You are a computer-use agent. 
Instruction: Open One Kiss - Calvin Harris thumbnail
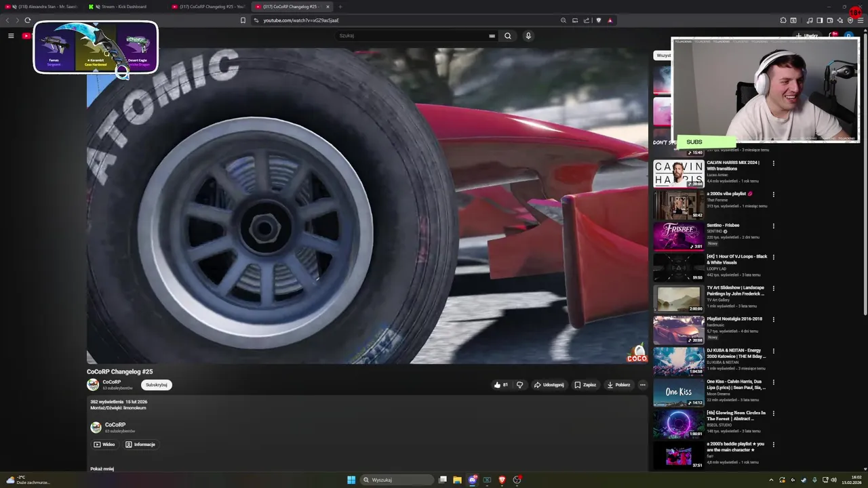tap(678, 392)
